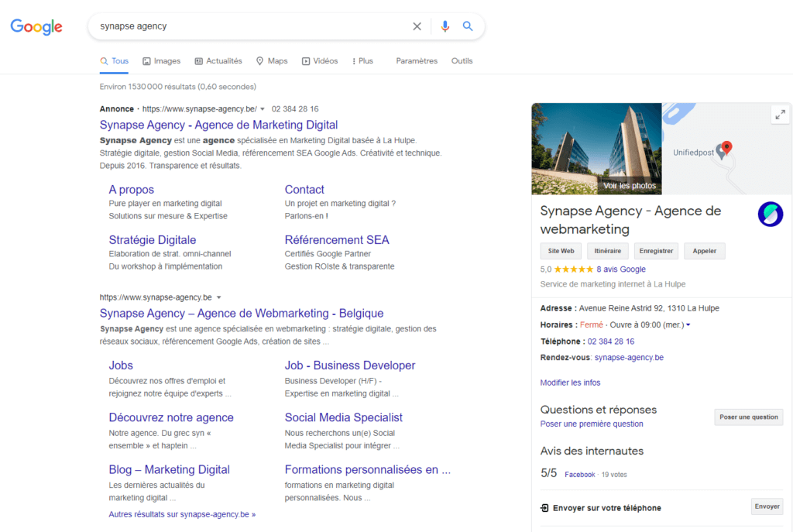
Task: Open the Tous results tab
Action: pos(115,60)
